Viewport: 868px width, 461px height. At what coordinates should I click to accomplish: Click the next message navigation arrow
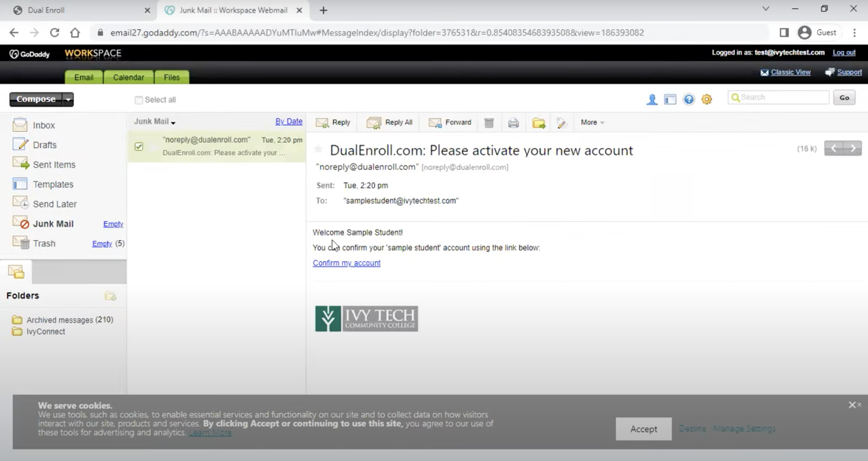tap(853, 148)
